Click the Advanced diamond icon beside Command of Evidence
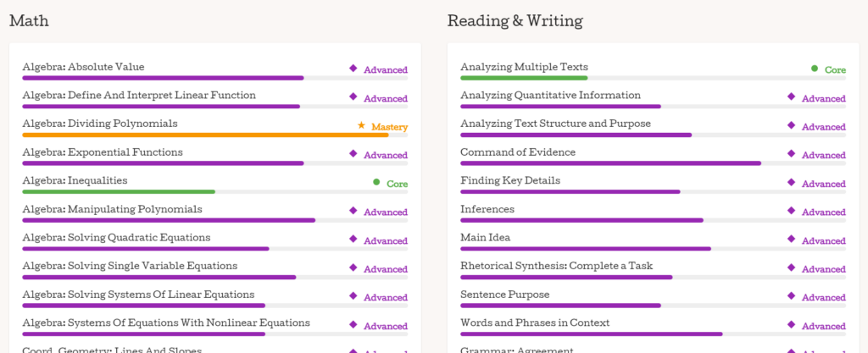 [791, 153]
